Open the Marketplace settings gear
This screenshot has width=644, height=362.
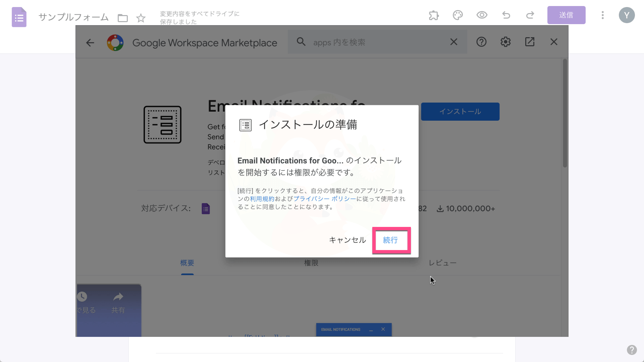pos(505,42)
